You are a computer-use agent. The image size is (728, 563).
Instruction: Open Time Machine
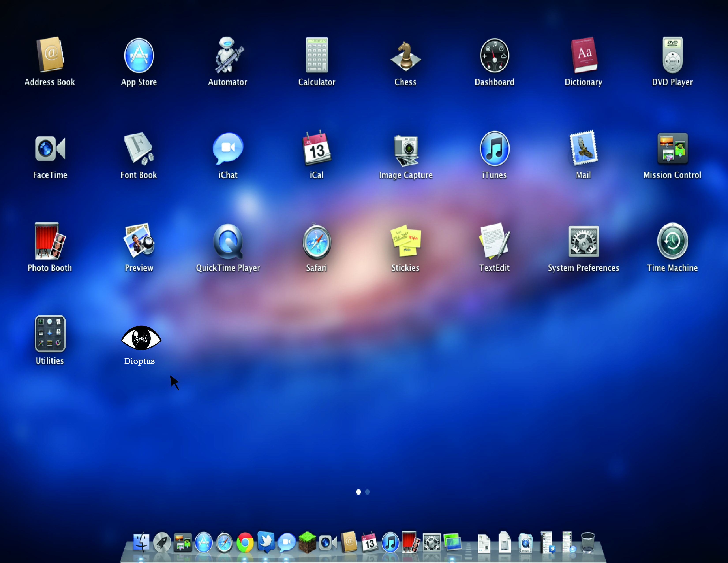coord(672,242)
